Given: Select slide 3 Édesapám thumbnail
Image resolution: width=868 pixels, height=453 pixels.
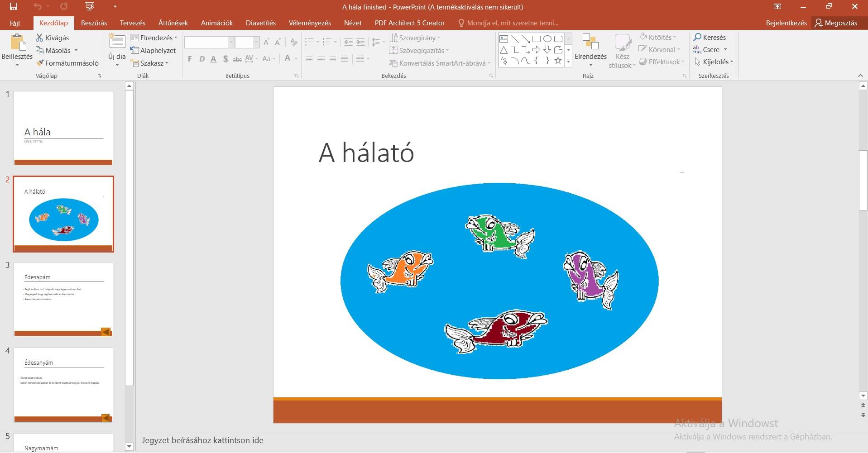Looking at the screenshot, I should [63, 299].
